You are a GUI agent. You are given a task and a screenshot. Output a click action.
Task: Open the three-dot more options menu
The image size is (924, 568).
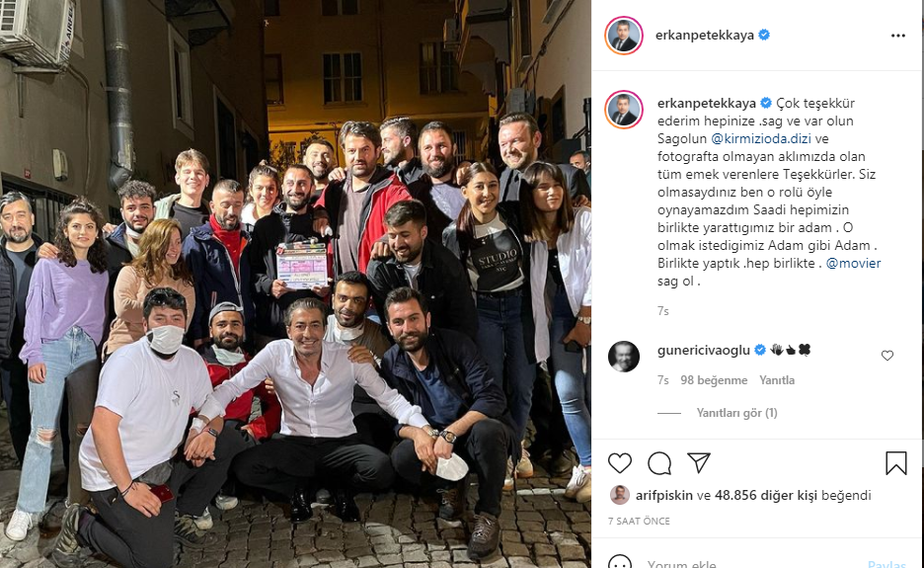click(897, 36)
